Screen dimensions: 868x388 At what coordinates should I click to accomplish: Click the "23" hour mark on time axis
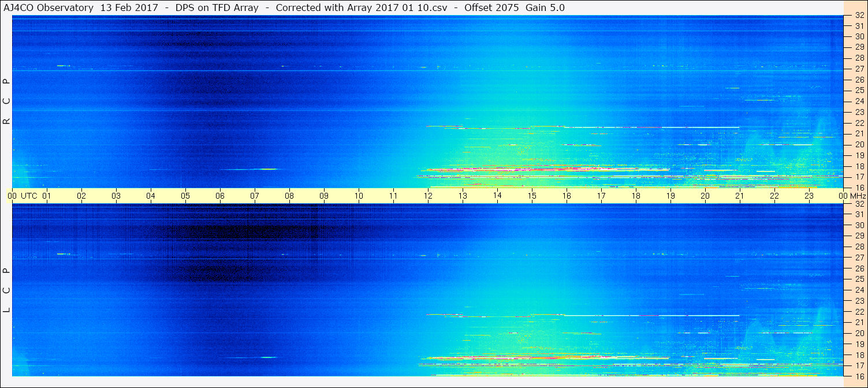tap(809, 196)
